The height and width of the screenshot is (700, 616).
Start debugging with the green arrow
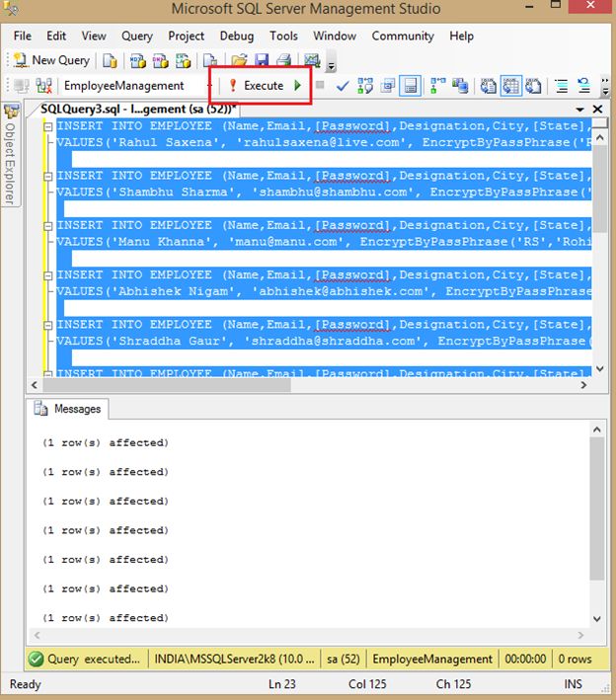click(x=298, y=85)
